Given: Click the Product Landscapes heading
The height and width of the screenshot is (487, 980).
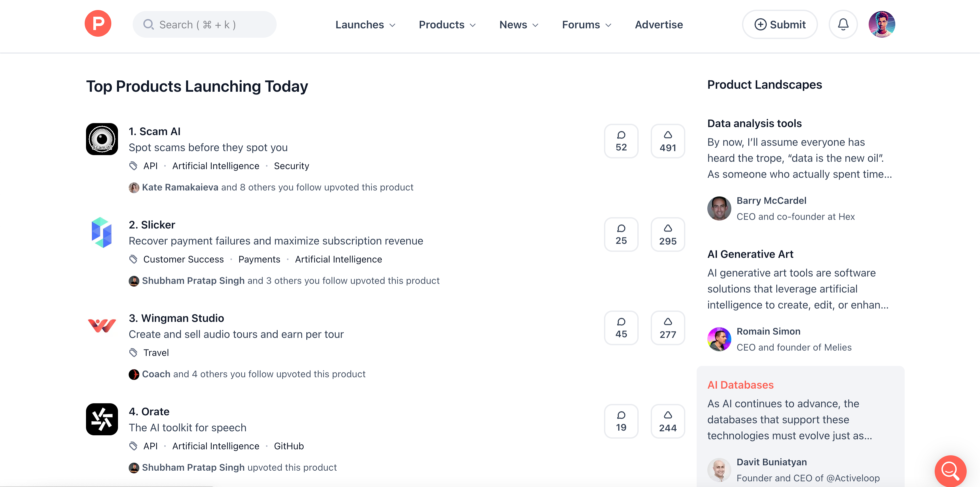Looking at the screenshot, I should [x=764, y=84].
